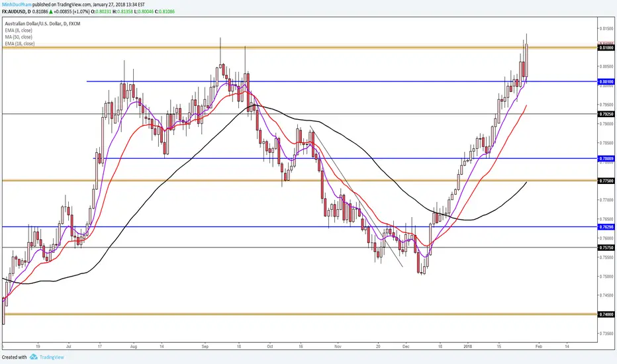This screenshot has width=617, height=364.
Task: Click the header low value L:0.80046
Action: (x=144, y=11)
